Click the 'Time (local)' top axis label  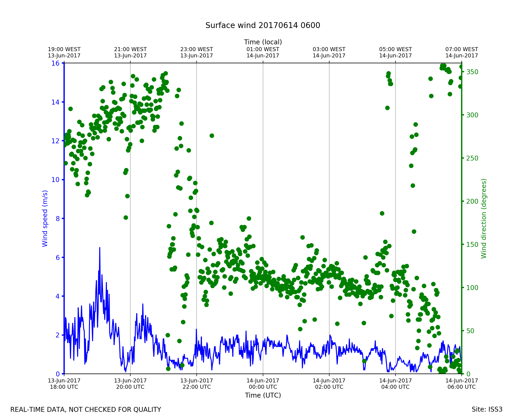(263, 42)
